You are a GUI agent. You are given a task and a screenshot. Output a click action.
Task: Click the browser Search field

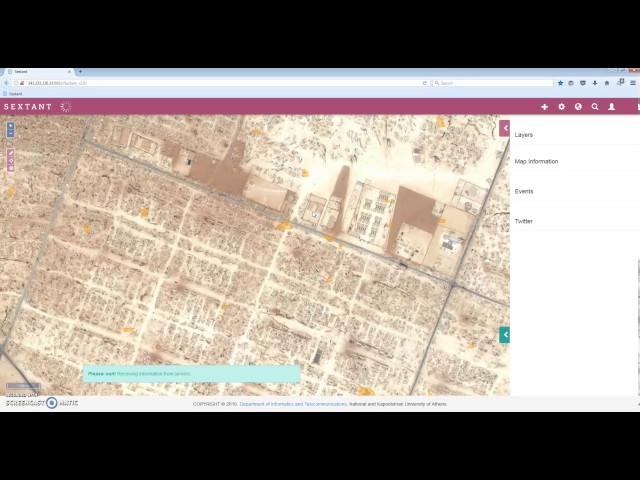pos(493,83)
